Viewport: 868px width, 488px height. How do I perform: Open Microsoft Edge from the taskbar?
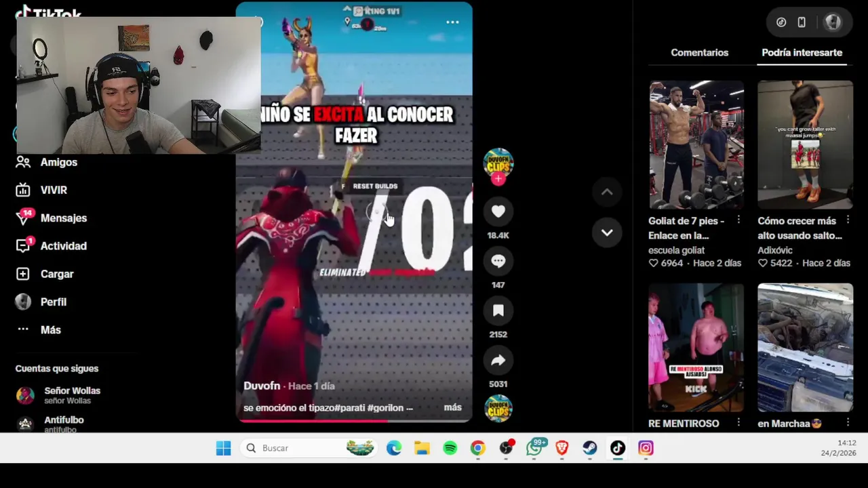coord(394,448)
